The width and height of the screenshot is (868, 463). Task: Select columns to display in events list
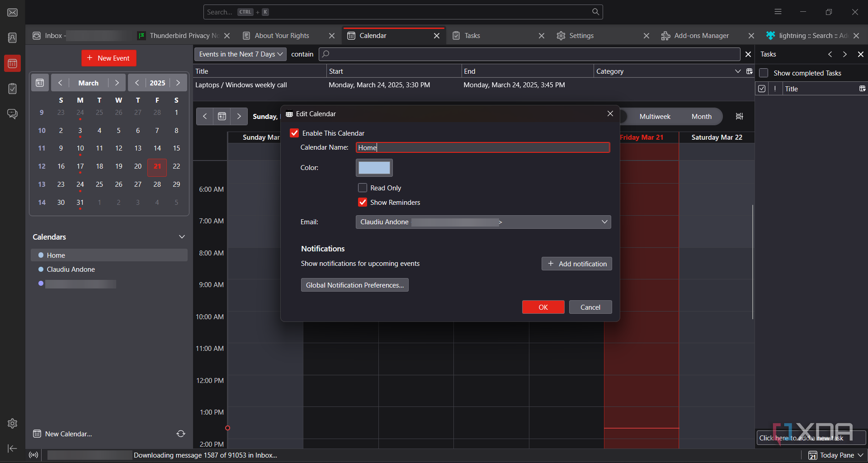tap(749, 71)
